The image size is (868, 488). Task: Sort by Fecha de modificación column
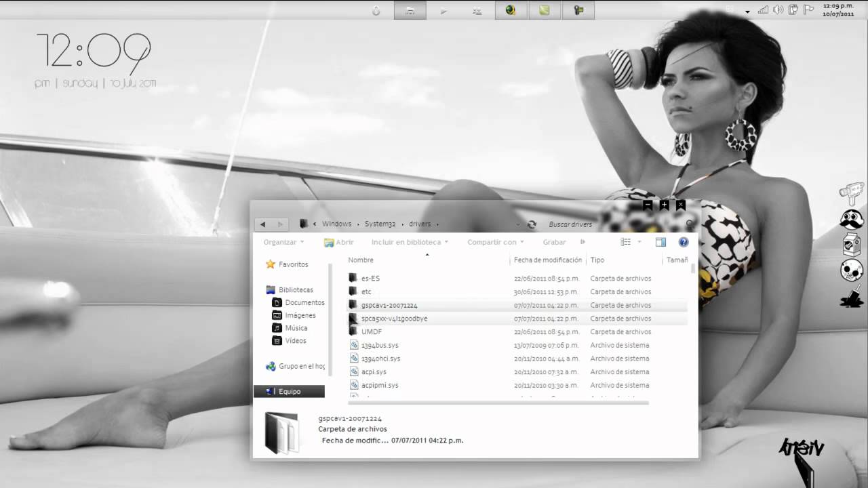tap(549, 260)
